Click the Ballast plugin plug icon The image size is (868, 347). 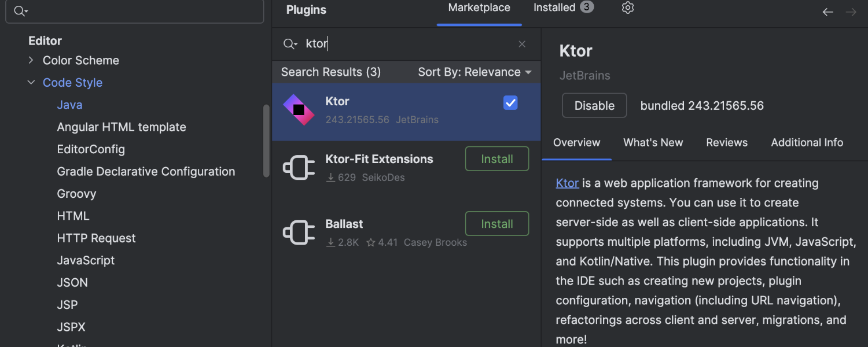299,232
